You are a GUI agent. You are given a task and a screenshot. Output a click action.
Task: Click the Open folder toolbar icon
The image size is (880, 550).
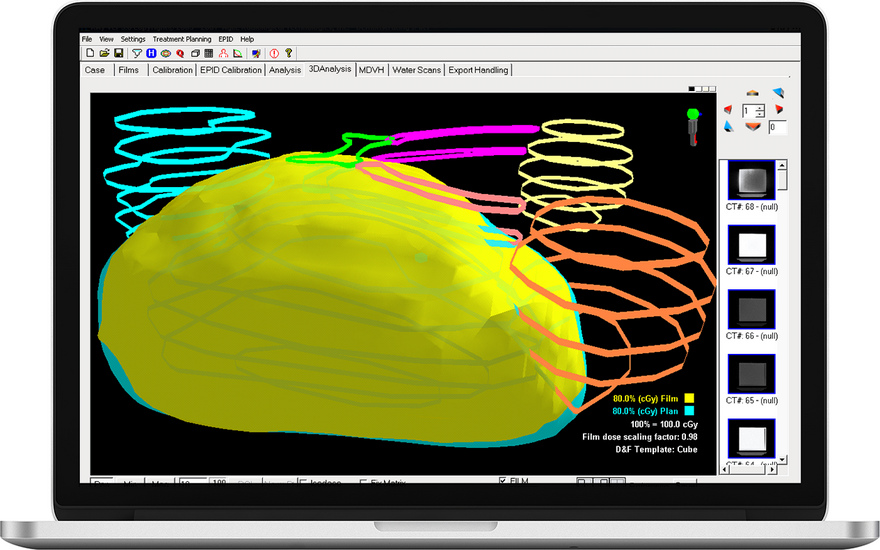coord(104,53)
